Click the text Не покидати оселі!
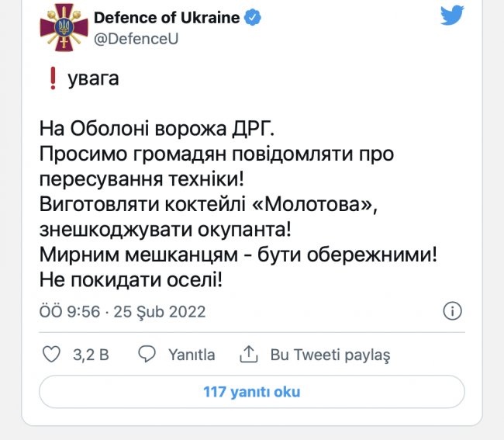The height and width of the screenshot is (440, 504). [131, 280]
